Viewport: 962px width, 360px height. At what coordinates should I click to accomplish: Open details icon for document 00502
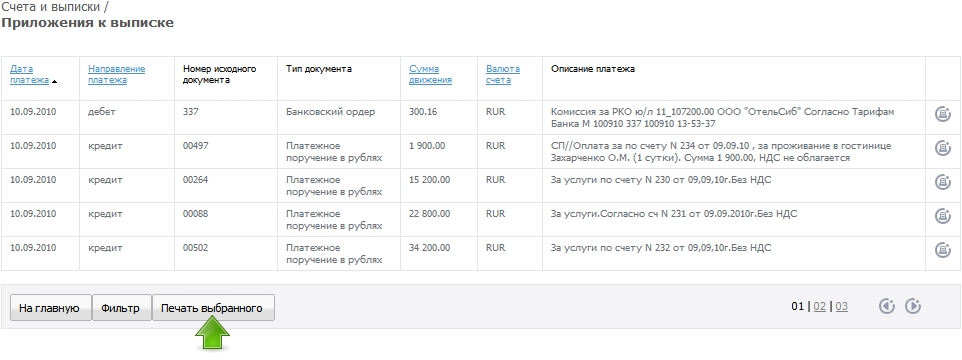[x=942, y=250]
